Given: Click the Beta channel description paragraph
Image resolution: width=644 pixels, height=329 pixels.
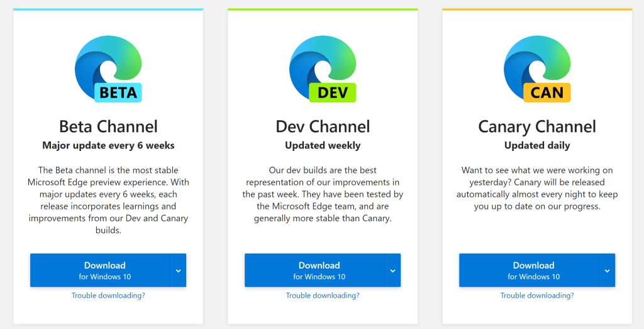Looking at the screenshot, I should point(108,200).
